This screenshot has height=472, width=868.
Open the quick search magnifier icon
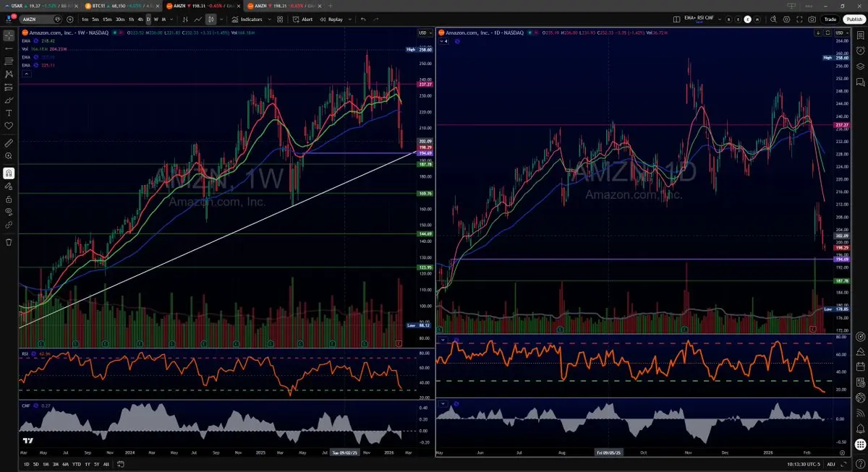773,19
